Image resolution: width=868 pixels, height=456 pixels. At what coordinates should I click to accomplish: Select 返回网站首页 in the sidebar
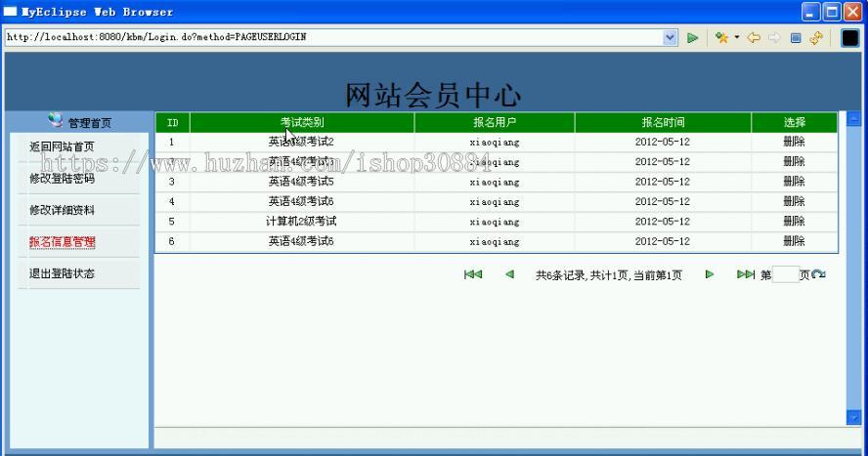coord(62,146)
